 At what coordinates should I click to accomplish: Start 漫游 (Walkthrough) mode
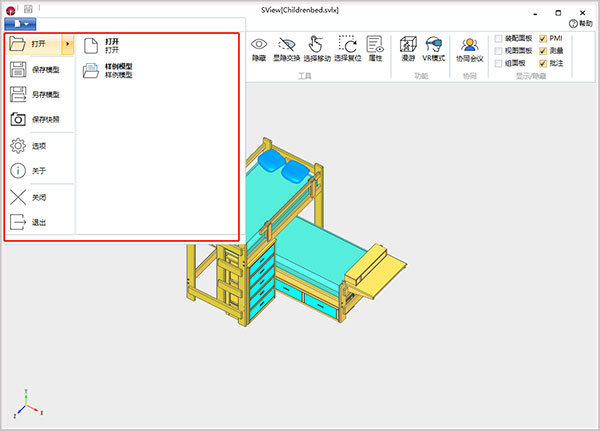[x=408, y=46]
